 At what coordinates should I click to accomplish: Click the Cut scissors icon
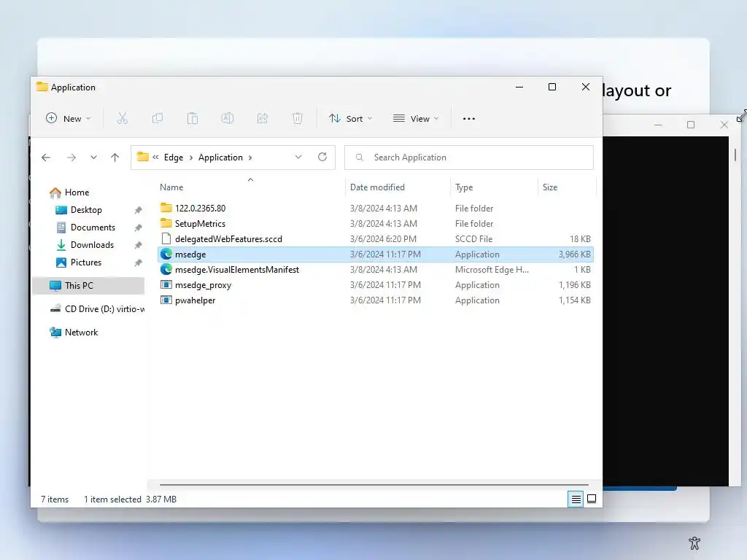(123, 119)
